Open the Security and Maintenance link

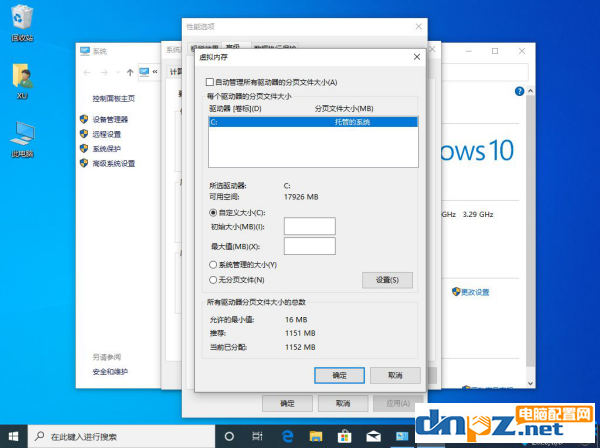pyautogui.click(x=110, y=371)
